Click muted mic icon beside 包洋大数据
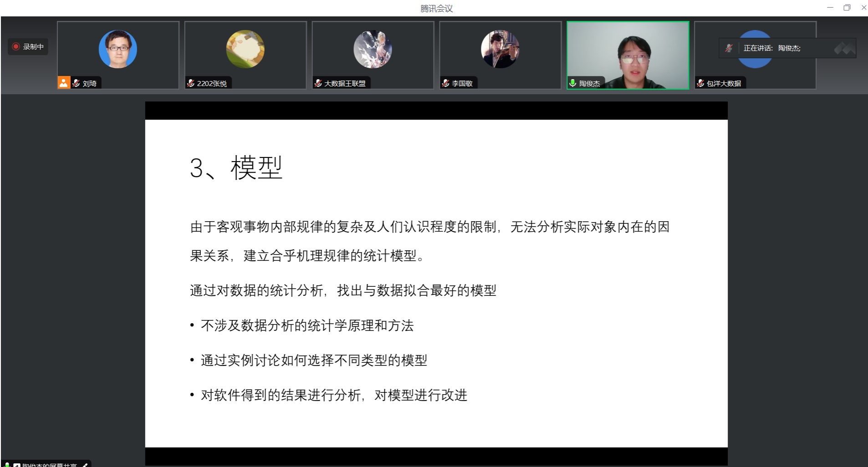 click(x=701, y=83)
